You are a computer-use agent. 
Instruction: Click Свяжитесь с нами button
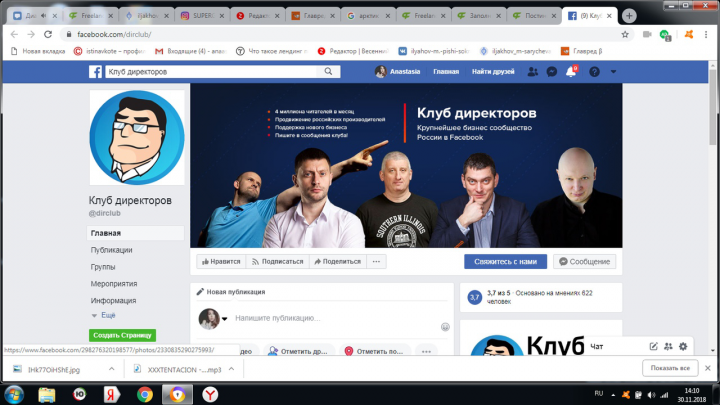(x=506, y=262)
